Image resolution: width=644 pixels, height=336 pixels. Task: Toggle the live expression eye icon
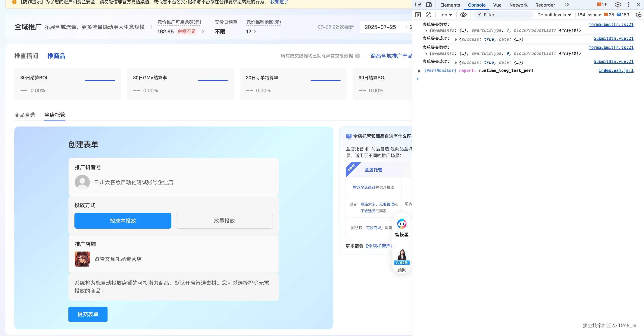click(463, 15)
